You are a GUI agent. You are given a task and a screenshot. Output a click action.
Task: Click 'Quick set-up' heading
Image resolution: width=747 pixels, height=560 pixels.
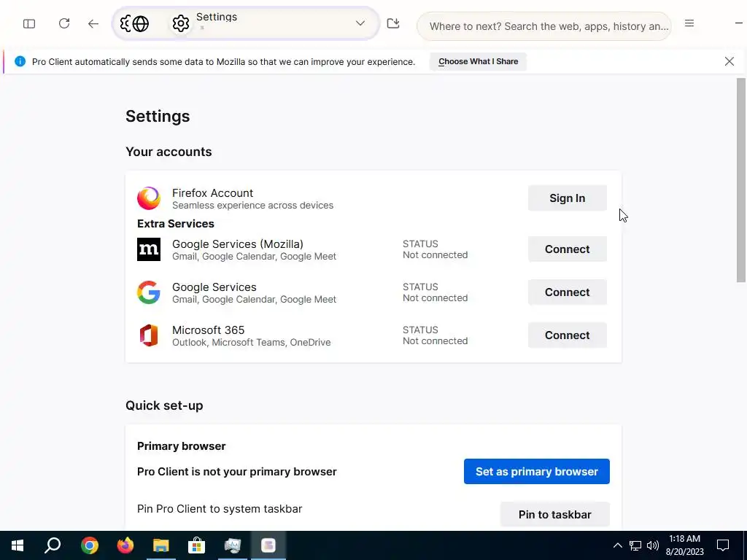pos(164,405)
